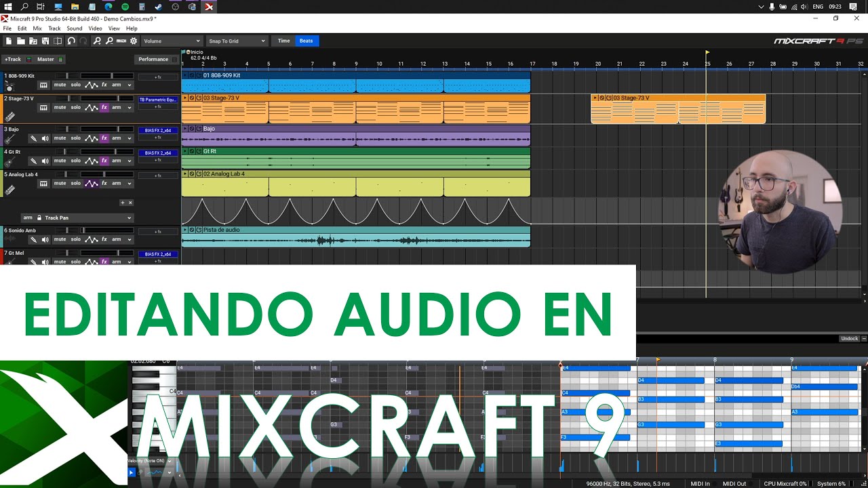
Task: Mute the 808-909 Kit track
Action: (x=60, y=85)
